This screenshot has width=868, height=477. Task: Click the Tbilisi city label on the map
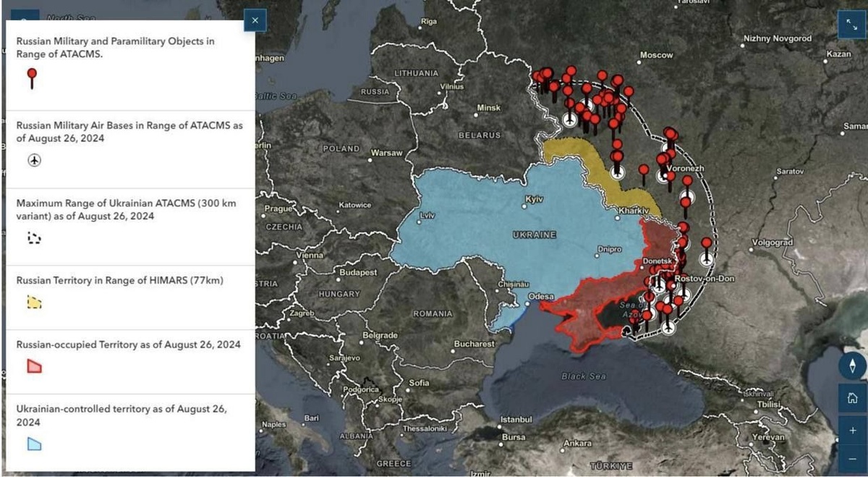point(768,405)
